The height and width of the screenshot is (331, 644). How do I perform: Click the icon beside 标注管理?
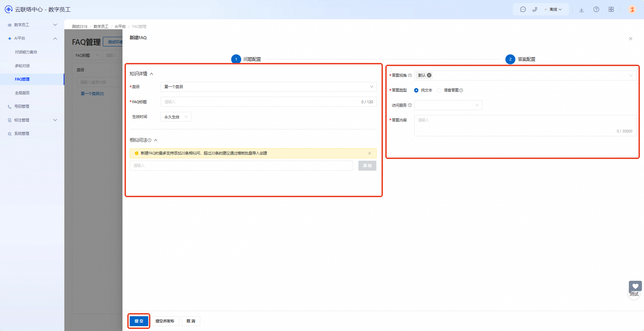coord(10,120)
